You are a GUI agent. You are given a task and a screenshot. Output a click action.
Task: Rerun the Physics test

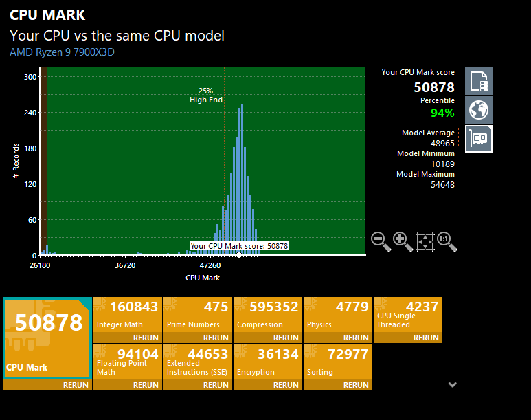pos(356,338)
